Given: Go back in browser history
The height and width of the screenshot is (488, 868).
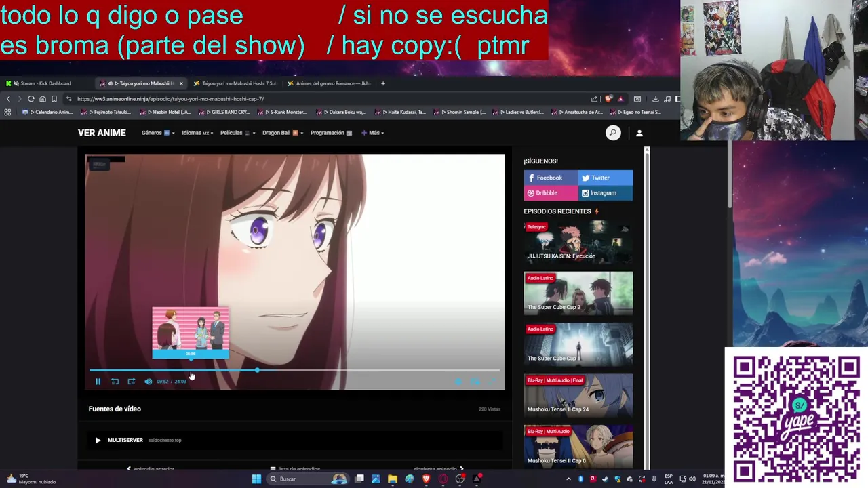Looking at the screenshot, I should click(8, 99).
